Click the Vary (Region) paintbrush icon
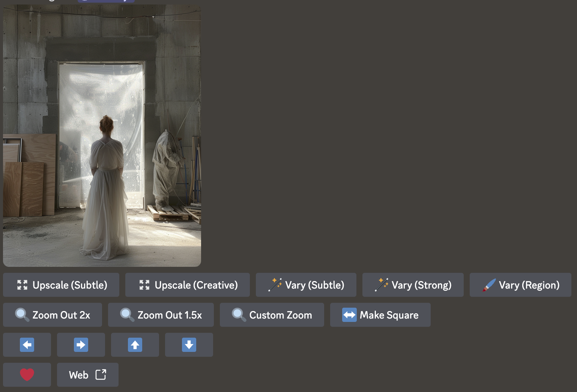This screenshot has height=392, width=577. tap(489, 285)
